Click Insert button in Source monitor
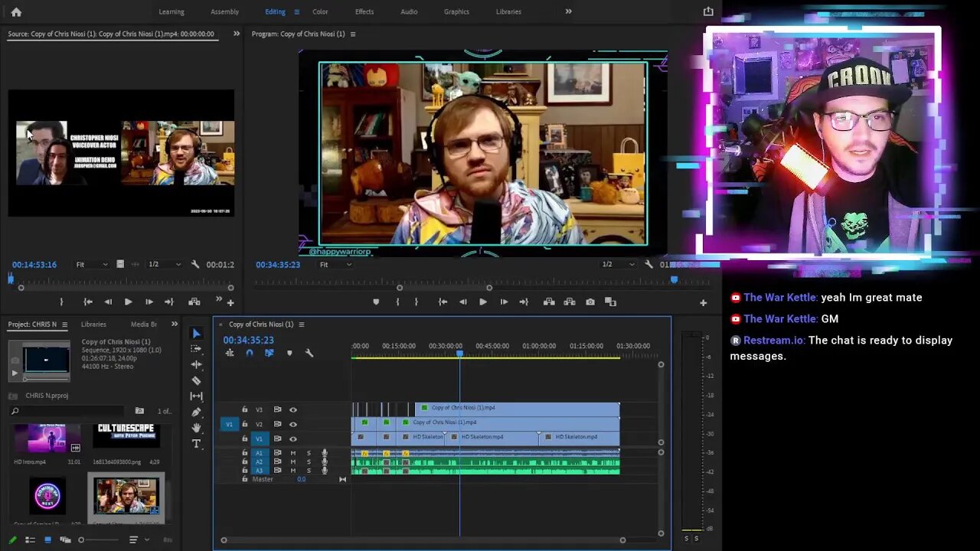This screenshot has height=551, width=980. [x=194, y=302]
